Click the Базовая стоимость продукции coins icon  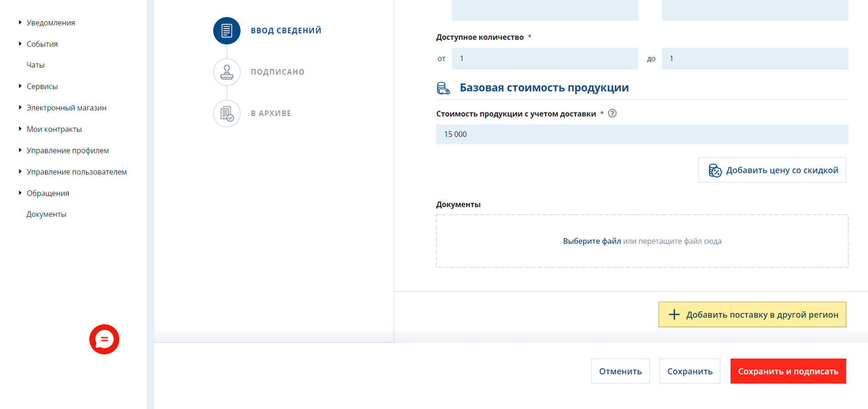443,88
